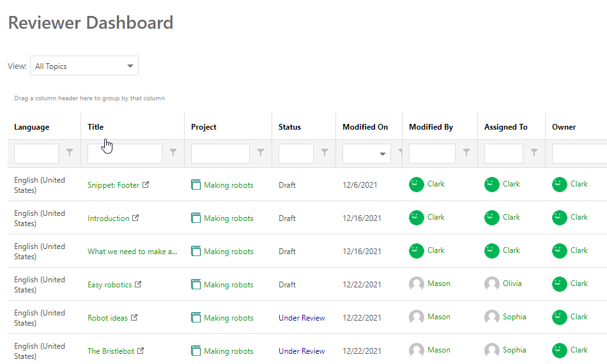Focus the Language filter input field

tap(36, 153)
